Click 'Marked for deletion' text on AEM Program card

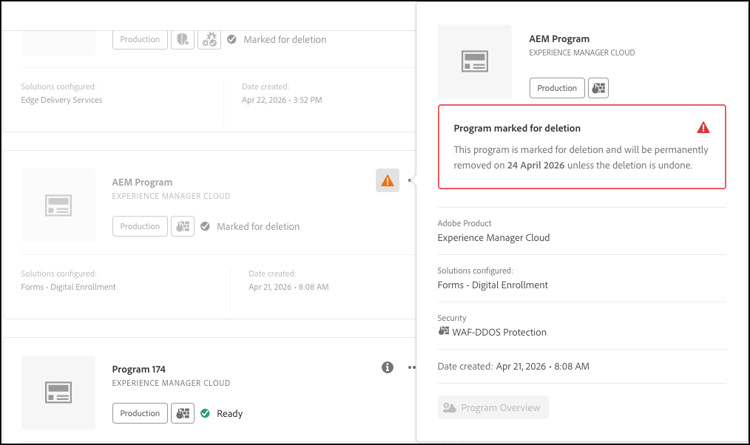(x=258, y=226)
